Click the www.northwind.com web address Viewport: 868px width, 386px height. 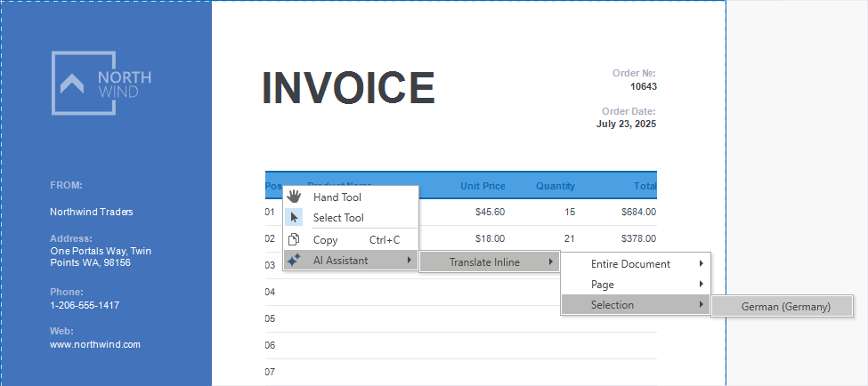tap(95, 344)
